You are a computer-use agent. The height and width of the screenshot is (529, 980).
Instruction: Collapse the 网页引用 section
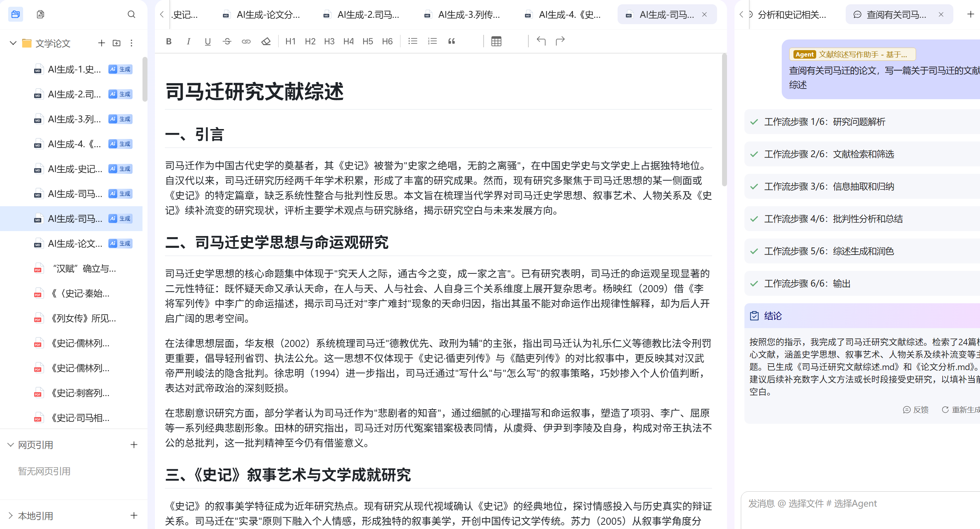tap(10, 444)
